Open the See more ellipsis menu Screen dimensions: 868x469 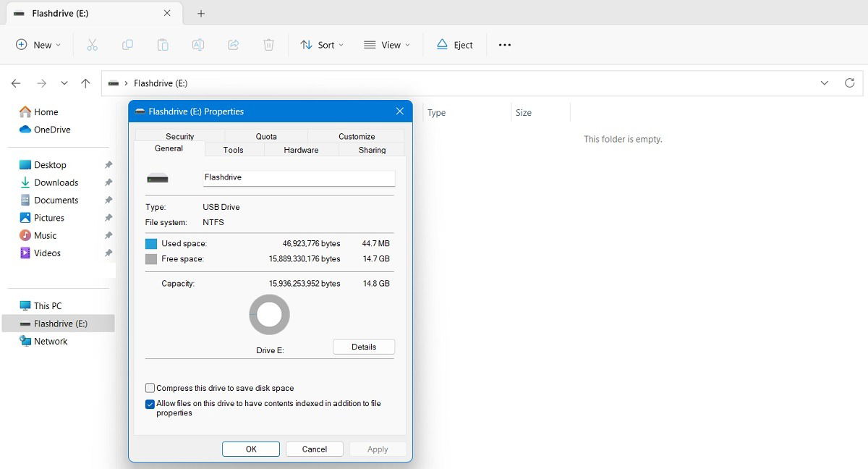coord(504,44)
